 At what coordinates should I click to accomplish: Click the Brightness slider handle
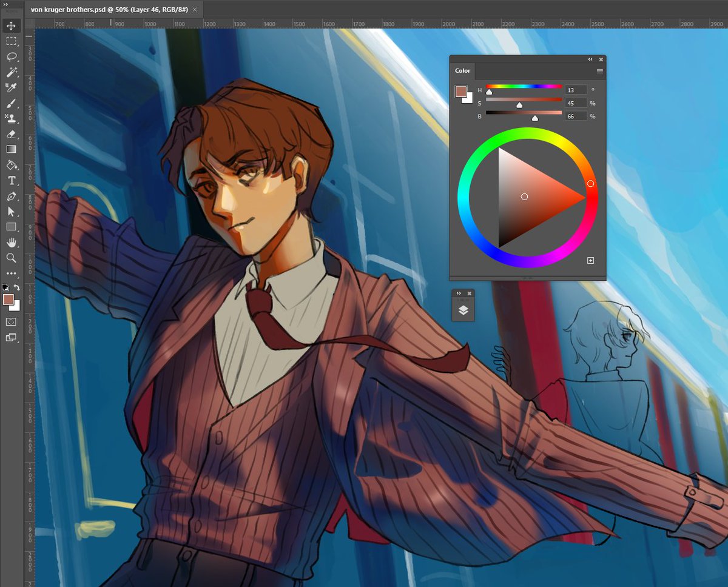tap(534, 118)
